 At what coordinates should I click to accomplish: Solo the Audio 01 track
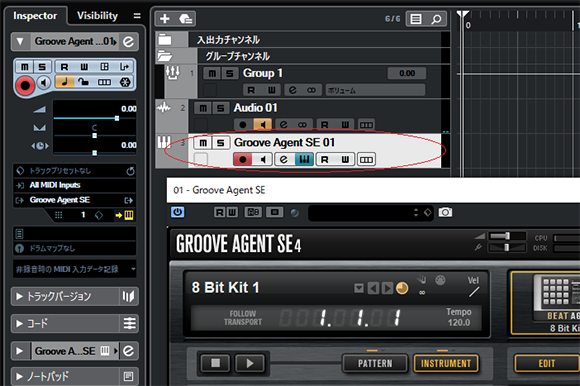click(x=220, y=108)
